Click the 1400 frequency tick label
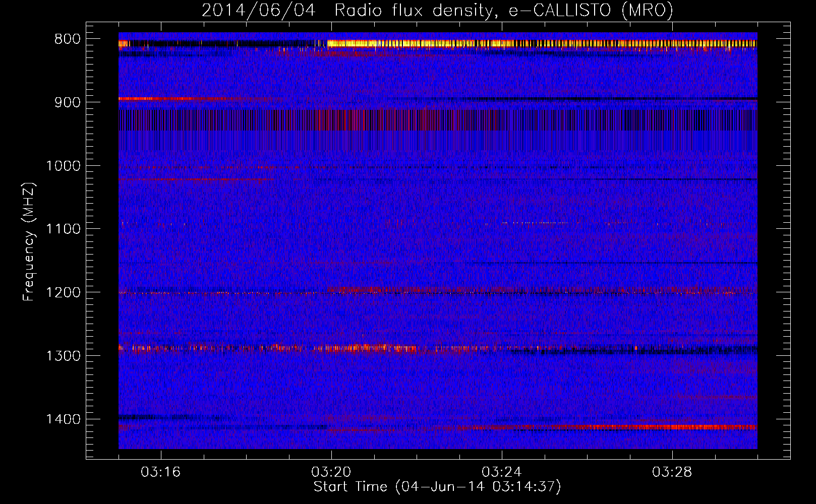The width and height of the screenshot is (816, 504). click(63, 419)
